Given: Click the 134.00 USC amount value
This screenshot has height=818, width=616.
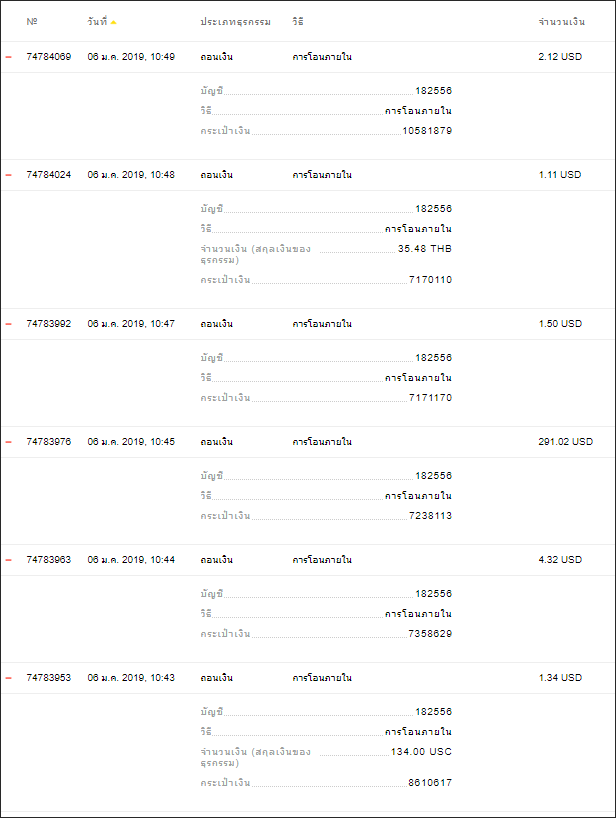Looking at the screenshot, I should click(421, 751).
